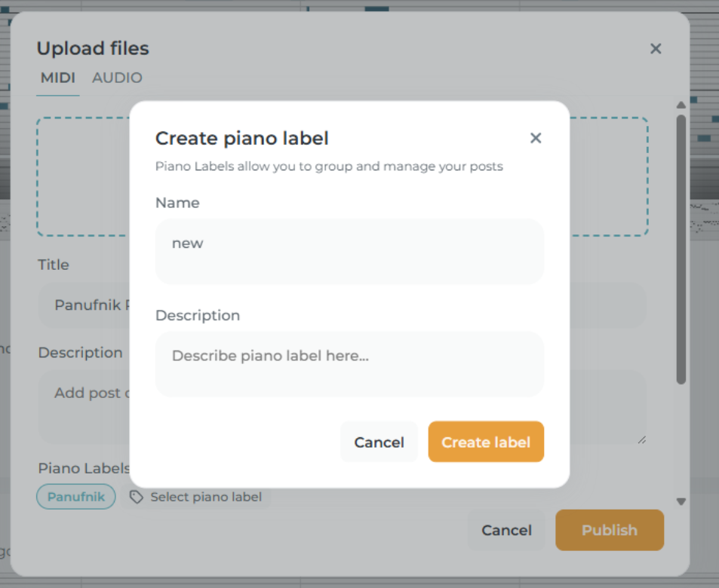
Task: Close the Upload files dialog
Action: [656, 48]
